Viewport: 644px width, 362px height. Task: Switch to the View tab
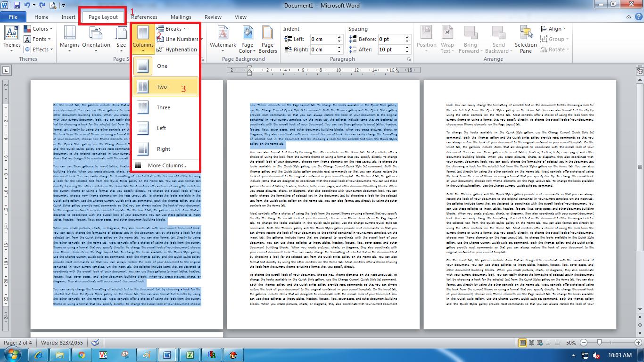pyautogui.click(x=240, y=17)
